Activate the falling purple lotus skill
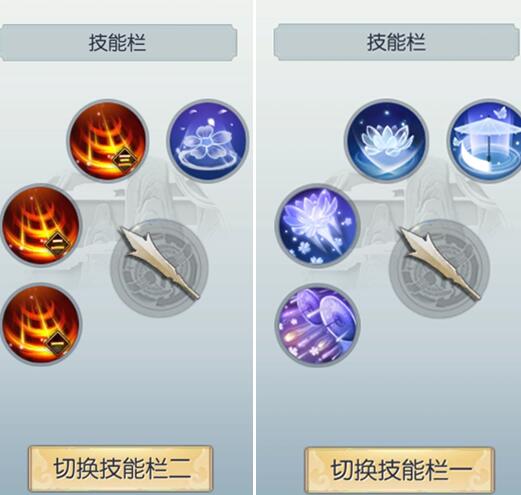This screenshot has height=495, width=521. point(318,225)
